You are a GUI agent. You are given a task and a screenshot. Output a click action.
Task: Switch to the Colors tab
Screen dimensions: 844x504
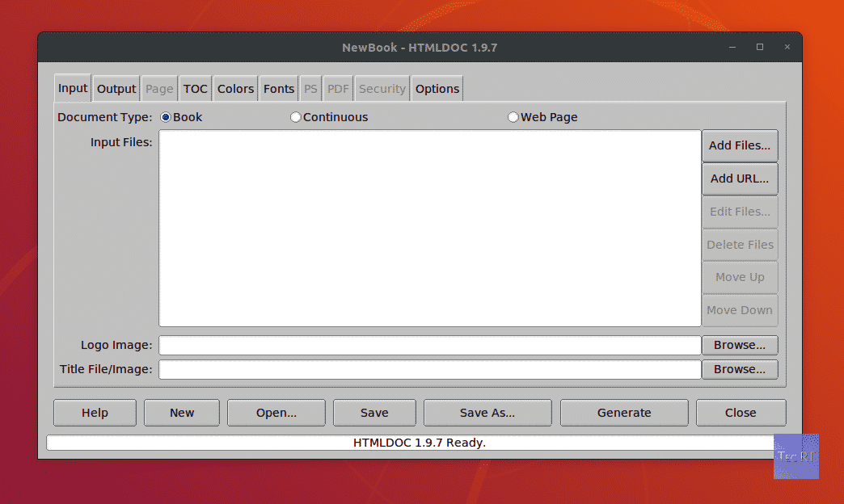[235, 89]
